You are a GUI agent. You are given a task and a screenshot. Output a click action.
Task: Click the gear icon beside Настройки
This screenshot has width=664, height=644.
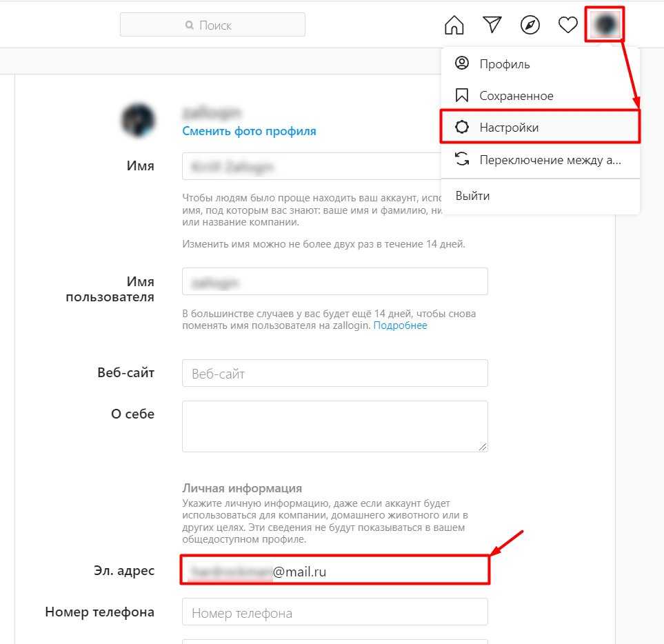[x=461, y=127]
